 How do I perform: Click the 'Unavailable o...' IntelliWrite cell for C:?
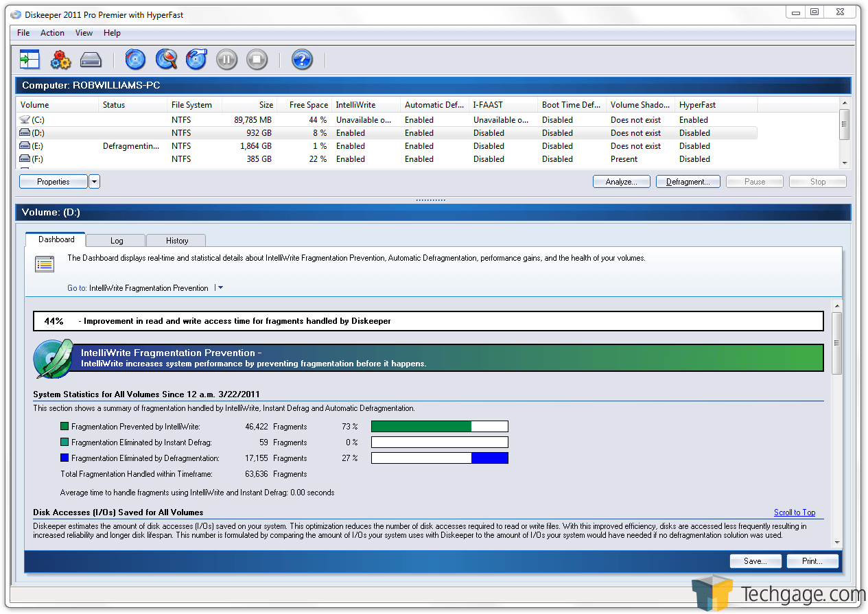tap(364, 120)
